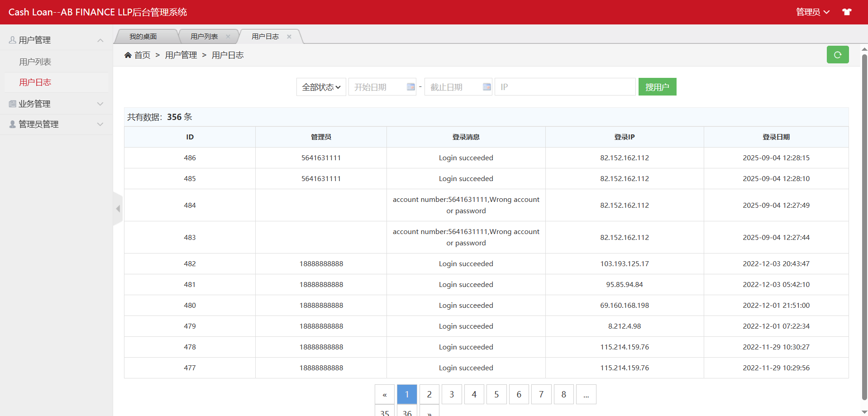The height and width of the screenshot is (416, 868).
Task: Click the vertical scrollbar down arrow
Action: pyautogui.click(x=864, y=411)
